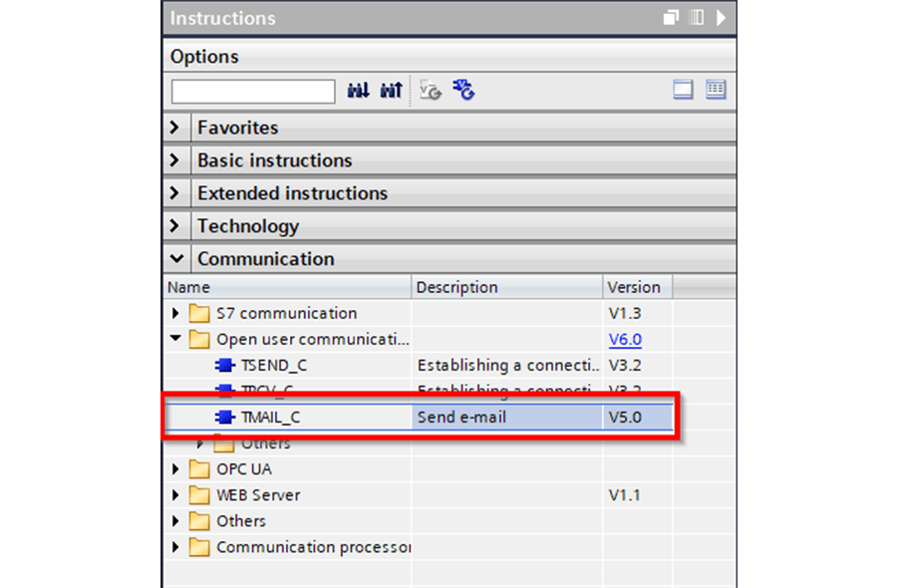The width and height of the screenshot is (897, 588).
Task: Click the sort ascending icon in Options
Action: [x=359, y=91]
